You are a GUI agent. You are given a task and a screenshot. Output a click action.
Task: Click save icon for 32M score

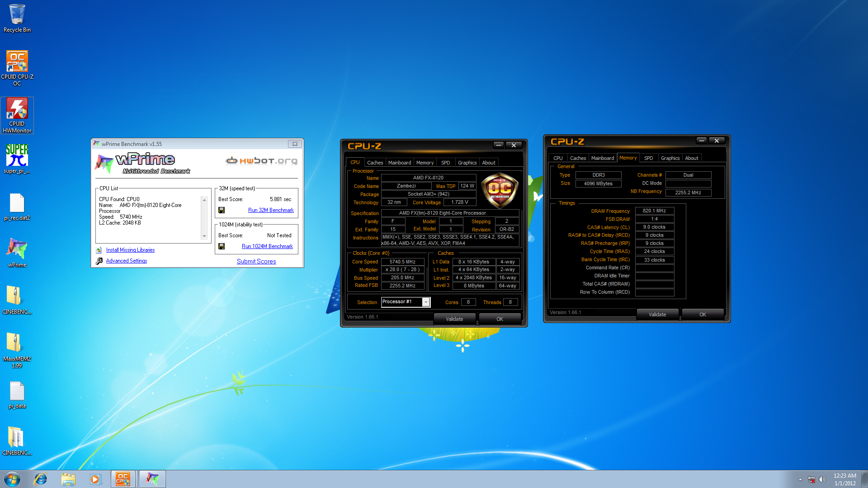click(x=222, y=210)
